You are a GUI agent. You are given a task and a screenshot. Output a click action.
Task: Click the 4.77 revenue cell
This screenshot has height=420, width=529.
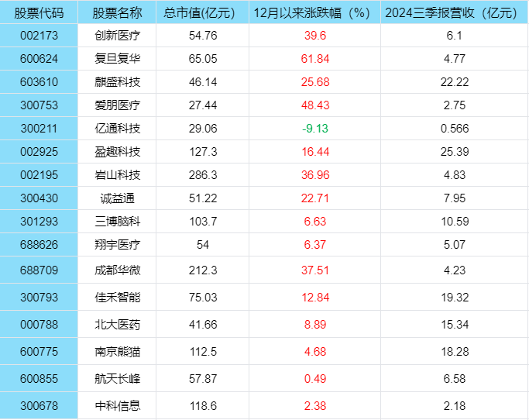(x=455, y=59)
